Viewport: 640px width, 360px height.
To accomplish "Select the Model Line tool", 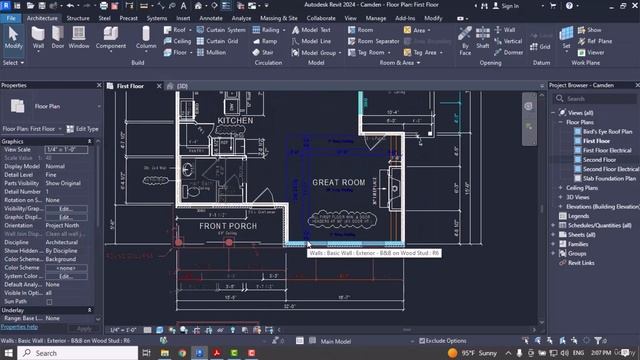I will pos(311,41).
